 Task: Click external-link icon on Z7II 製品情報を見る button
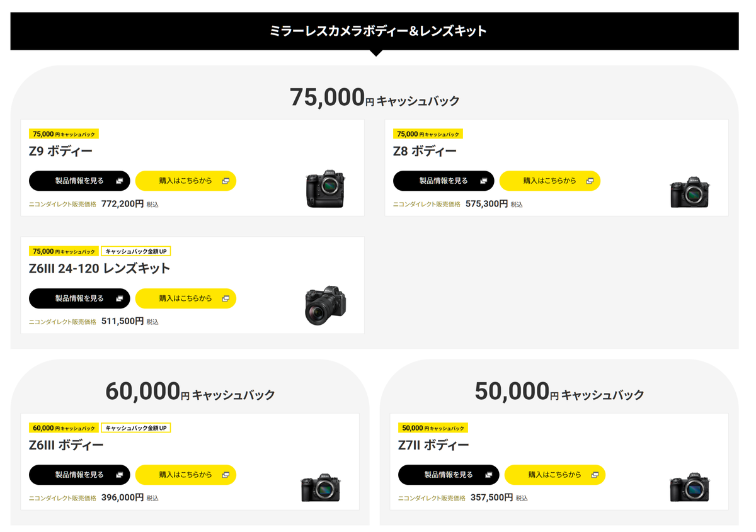point(488,475)
